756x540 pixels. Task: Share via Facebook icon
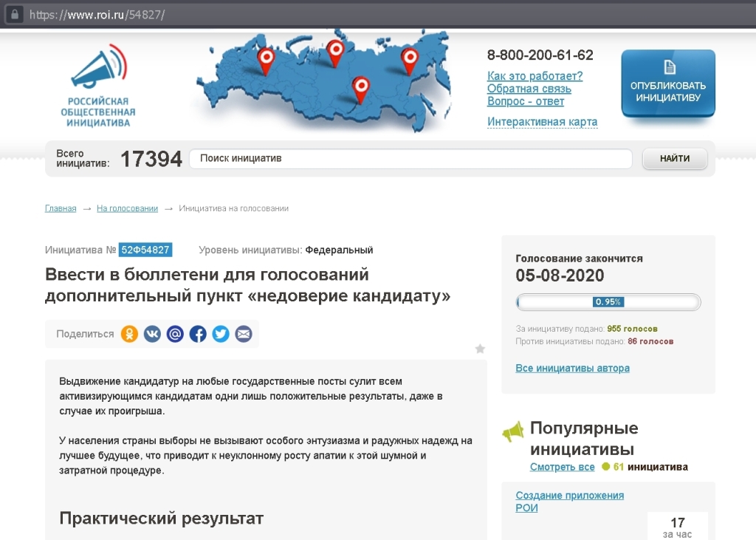pyautogui.click(x=198, y=334)
